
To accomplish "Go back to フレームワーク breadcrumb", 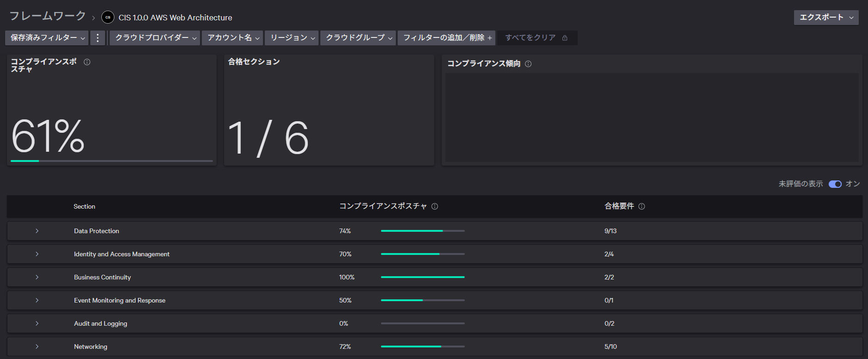I will click(48, 16).
